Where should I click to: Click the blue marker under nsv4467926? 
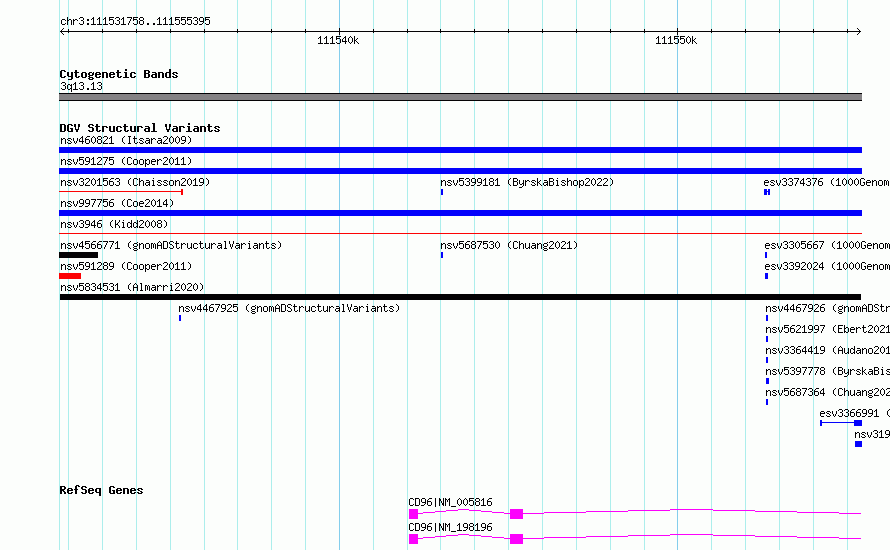coord(767,318)
